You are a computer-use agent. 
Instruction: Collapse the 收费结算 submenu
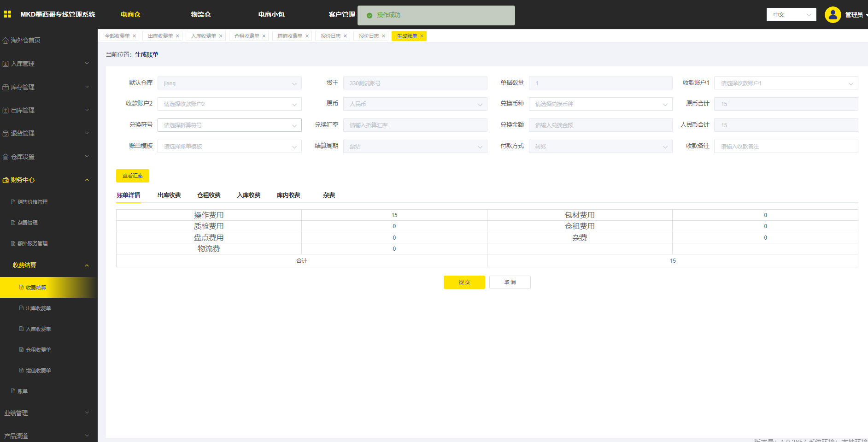pos(87,265)
